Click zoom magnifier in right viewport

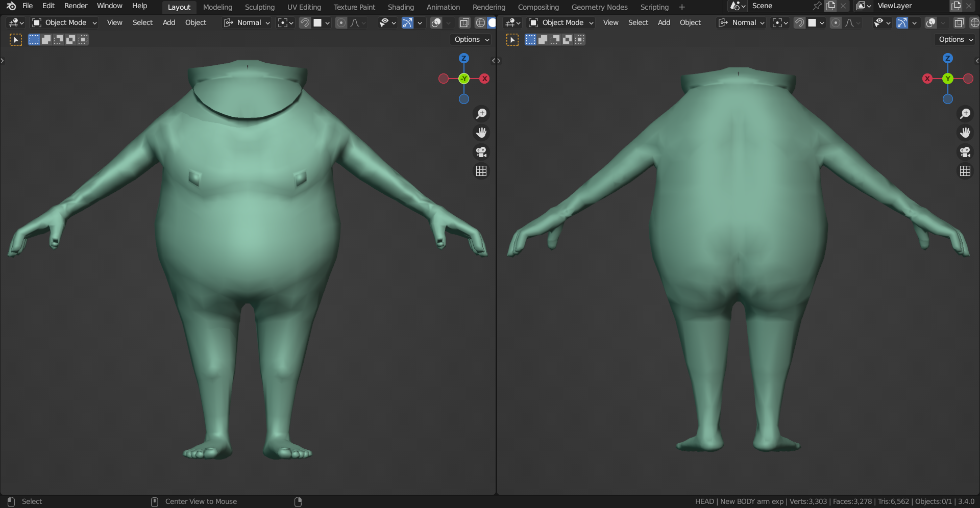965,113
